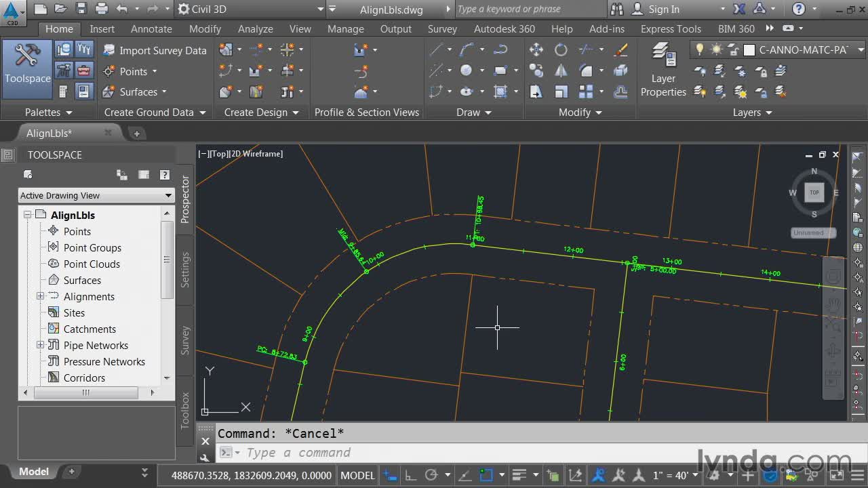Select the Stretch tool

click(x=536, y=91)
